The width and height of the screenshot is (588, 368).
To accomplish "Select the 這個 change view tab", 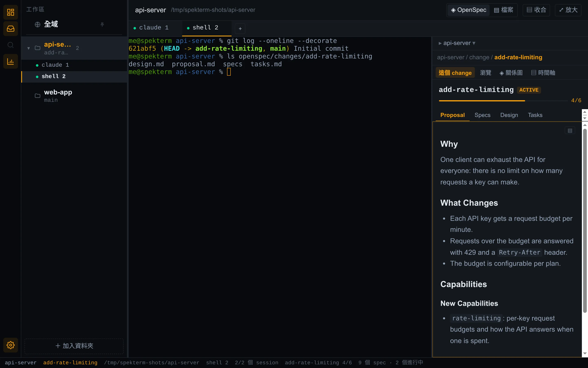I will tap(455, 73).
